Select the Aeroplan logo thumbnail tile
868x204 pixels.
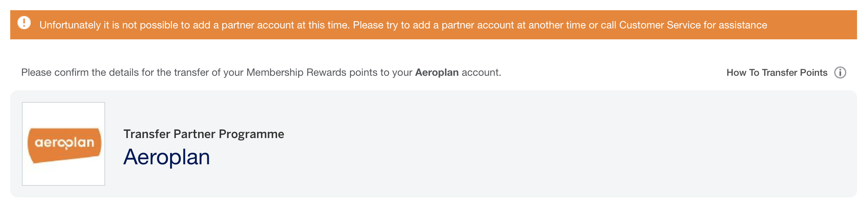[64, 144]
